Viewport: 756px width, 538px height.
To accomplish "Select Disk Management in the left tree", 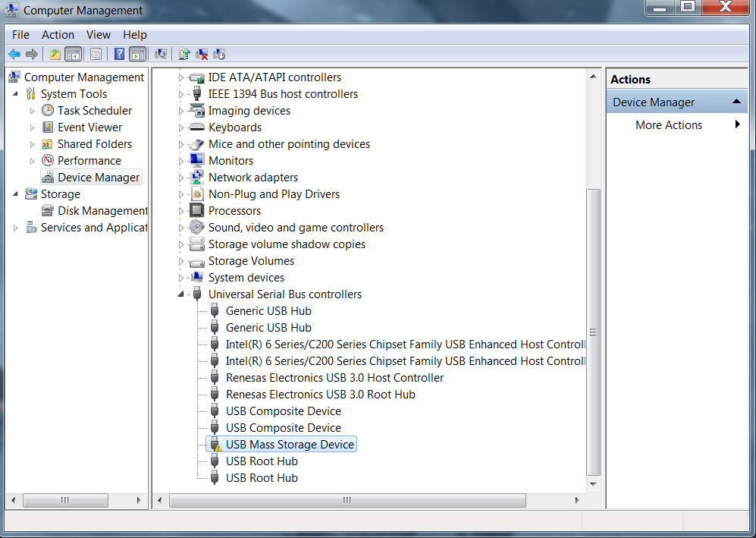I will (x=102, y=211).
